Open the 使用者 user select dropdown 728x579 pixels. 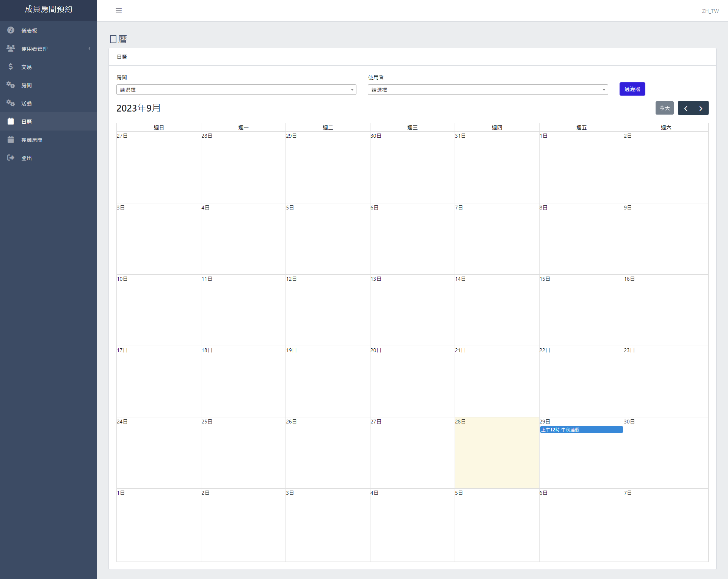click(488, 90)
